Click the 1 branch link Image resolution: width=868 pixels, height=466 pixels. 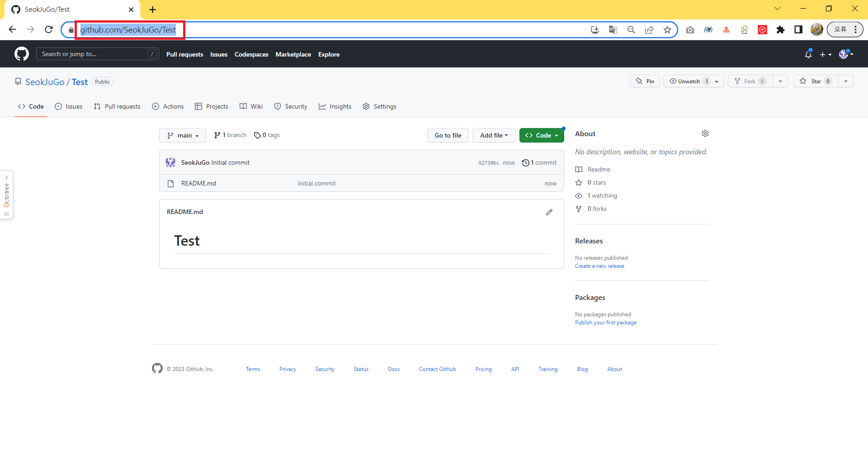point(230,135)
